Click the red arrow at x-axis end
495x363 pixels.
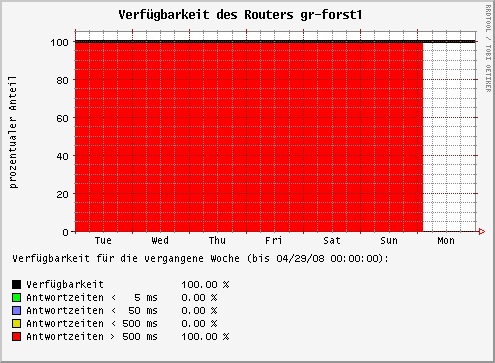tap(482, 231)
